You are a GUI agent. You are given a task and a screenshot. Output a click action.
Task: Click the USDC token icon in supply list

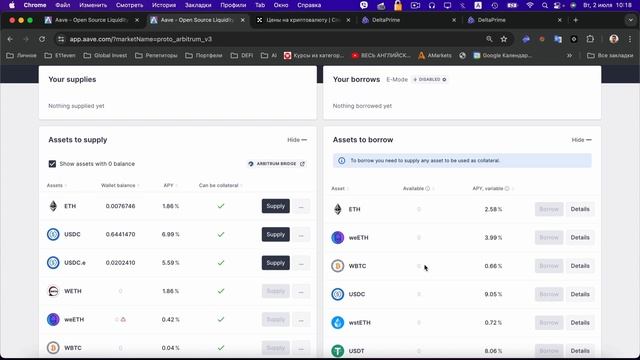click(x=53, y=234)
